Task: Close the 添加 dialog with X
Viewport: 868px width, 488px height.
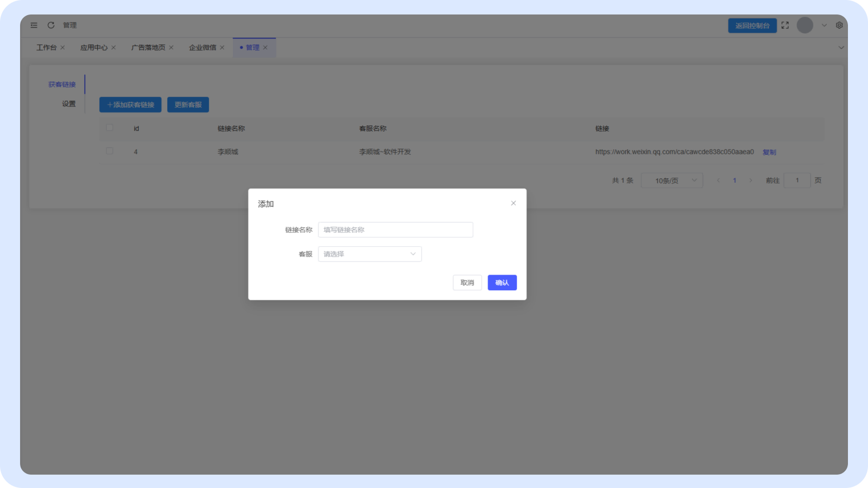Action: (513, 203)
